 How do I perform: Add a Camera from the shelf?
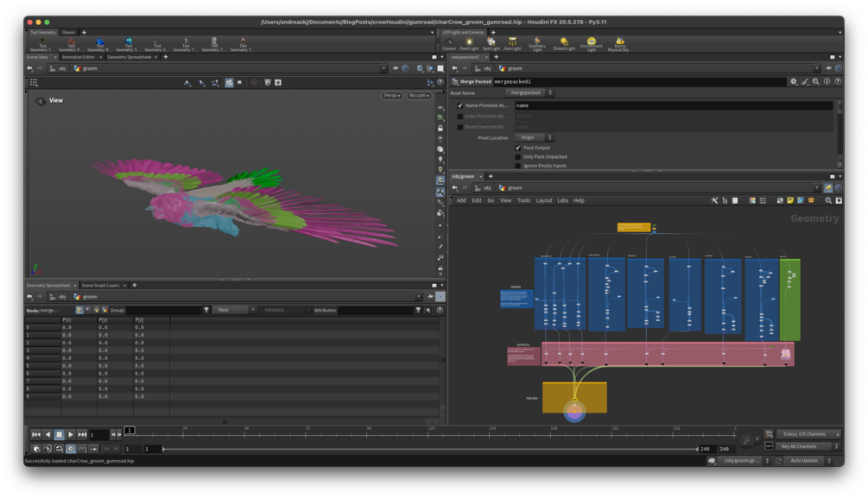tap(449, 42)
